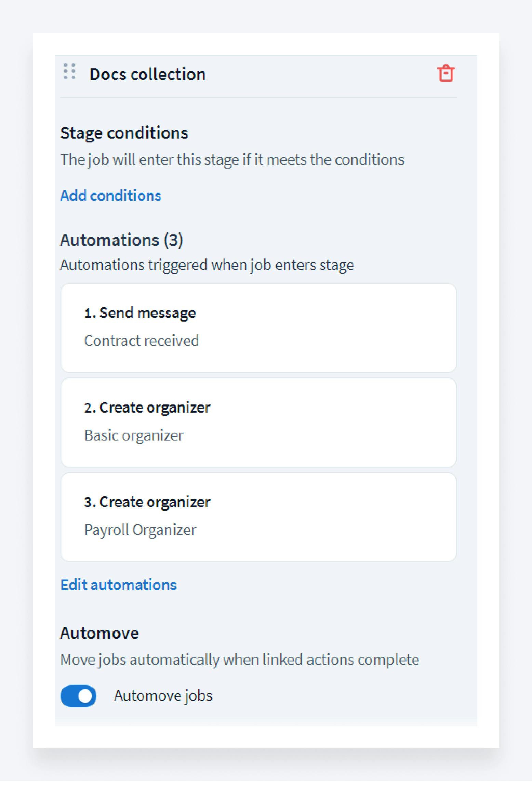Viewport: 532px width, 785px height.
Task: Select the '3. Create organizer' automation title
Action: pos(147,502)
